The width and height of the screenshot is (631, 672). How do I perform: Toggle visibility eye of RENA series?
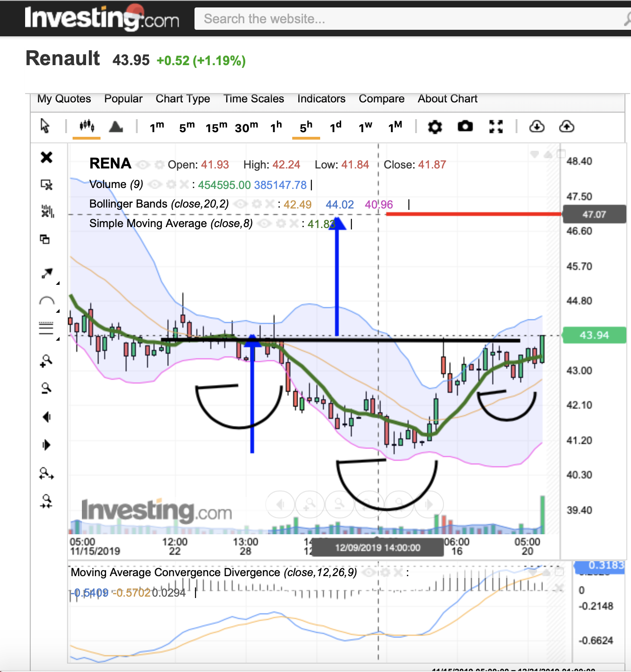[143, 165]
